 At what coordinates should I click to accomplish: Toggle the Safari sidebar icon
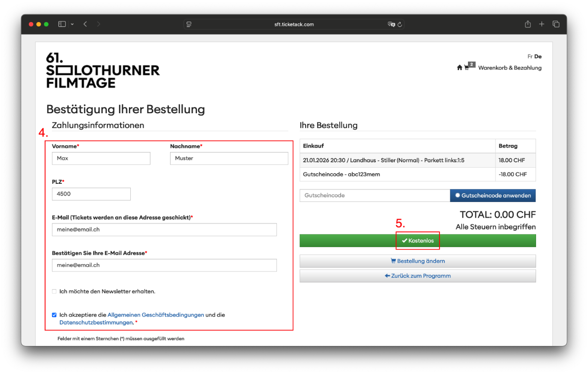62,24
